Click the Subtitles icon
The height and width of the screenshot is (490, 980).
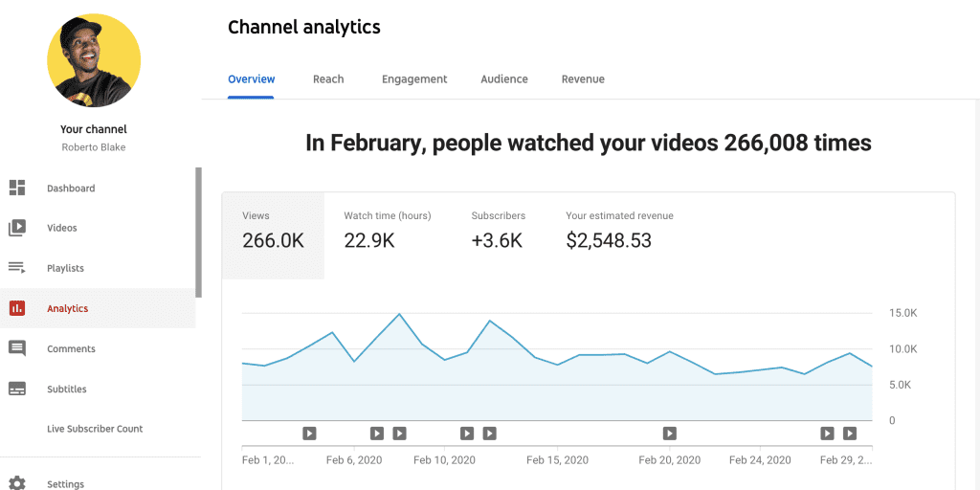pyautogui.click(x=17, y=390)
